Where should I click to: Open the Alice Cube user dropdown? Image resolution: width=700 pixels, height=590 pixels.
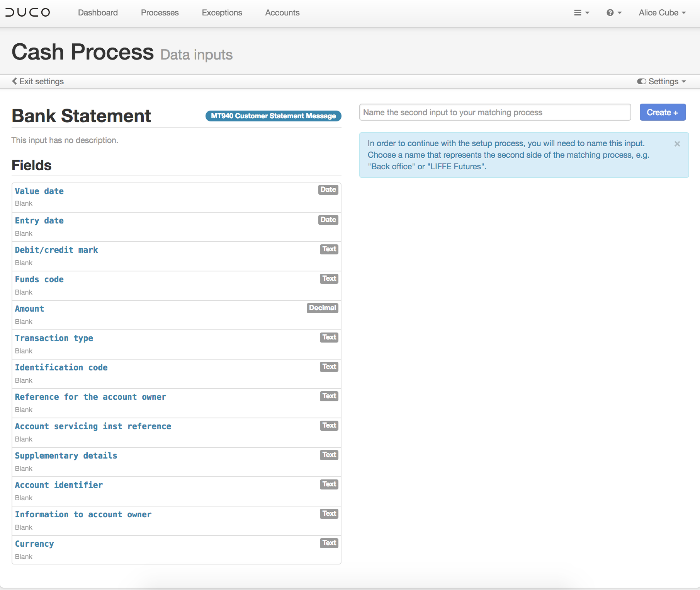tap(661, 12)
